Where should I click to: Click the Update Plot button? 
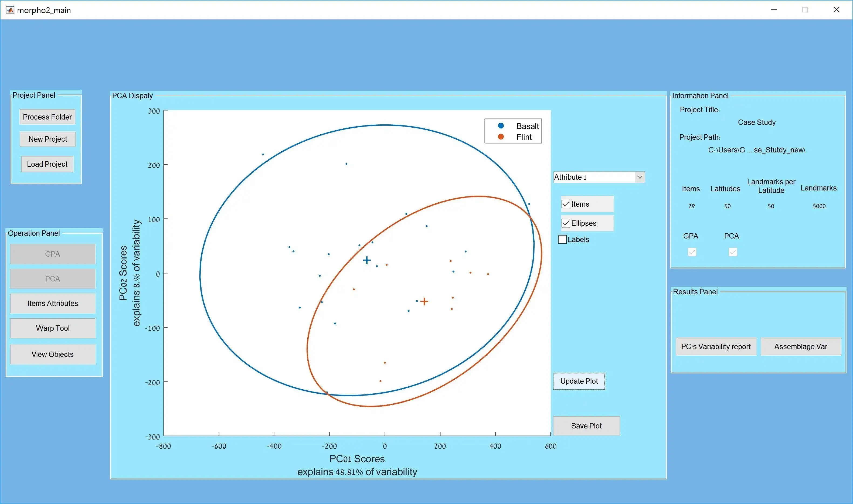point(579,381)
